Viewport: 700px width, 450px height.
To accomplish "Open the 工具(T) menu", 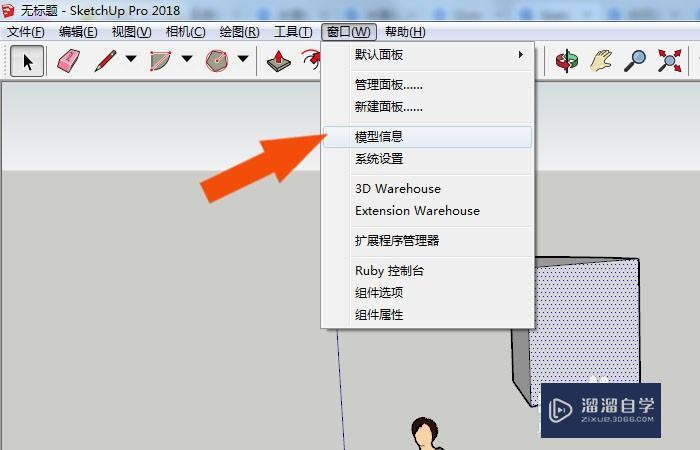I will (293, 32).
